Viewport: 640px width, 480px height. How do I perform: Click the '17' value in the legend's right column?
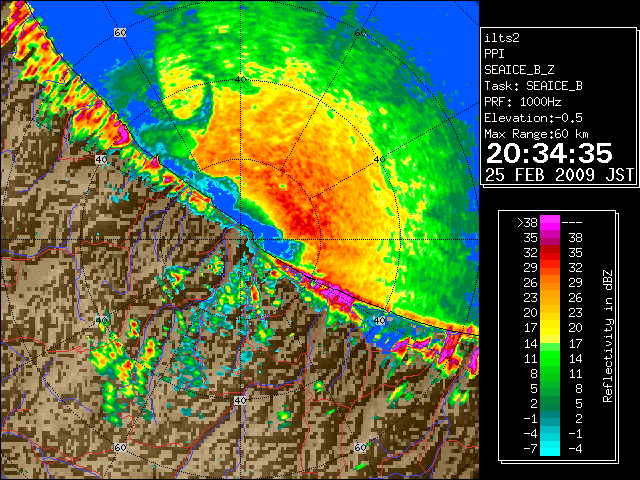[576, 343]
